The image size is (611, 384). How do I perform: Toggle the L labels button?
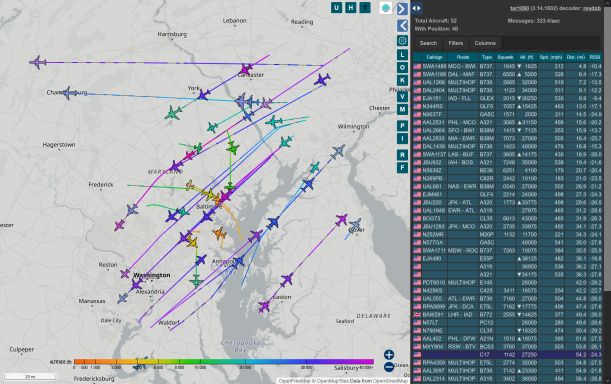coord(402,55)
